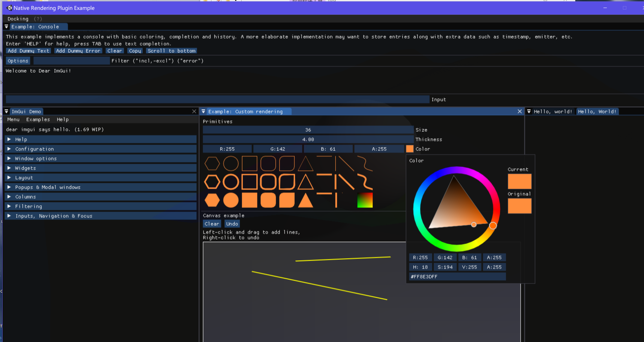Screen dimensions: 644x342
Task: Click the Docking help (?) marker
Action: [x=38, y=19]
